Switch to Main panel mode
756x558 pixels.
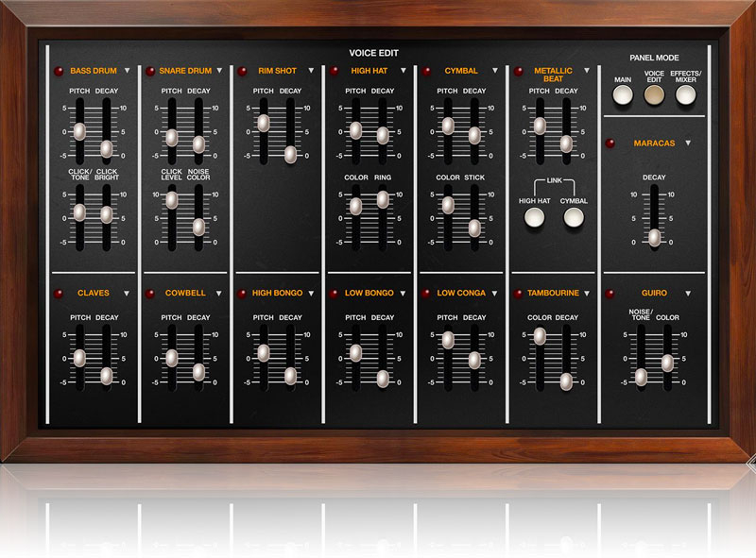[x=622, y=94]
